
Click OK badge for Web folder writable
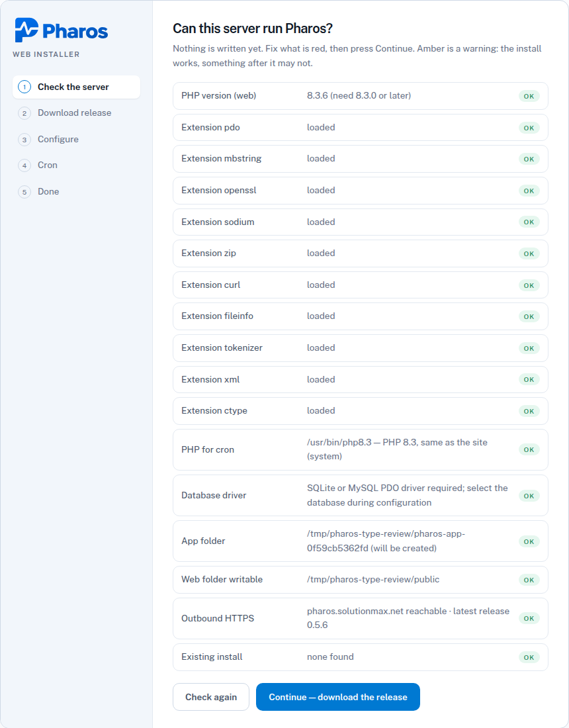529,580
